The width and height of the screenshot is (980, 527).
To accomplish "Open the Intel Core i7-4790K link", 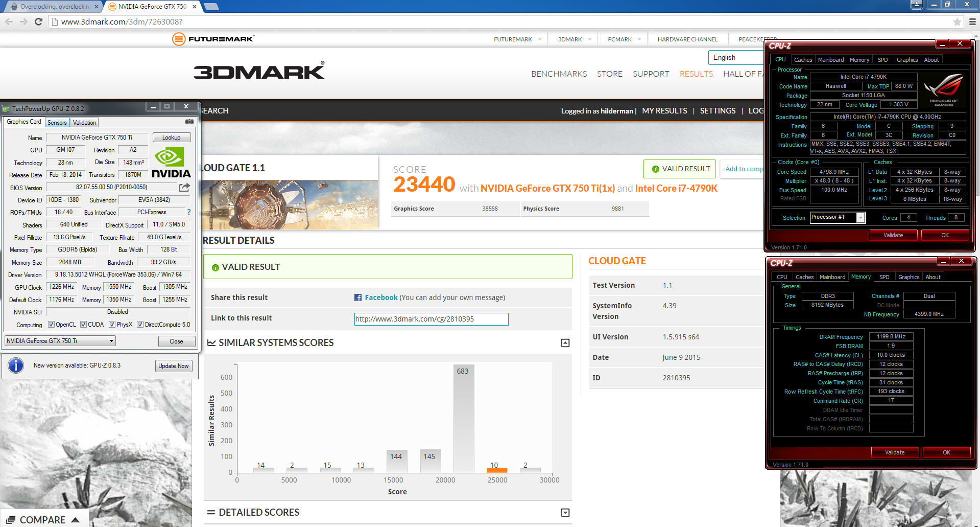I will (x=676, y=189).
